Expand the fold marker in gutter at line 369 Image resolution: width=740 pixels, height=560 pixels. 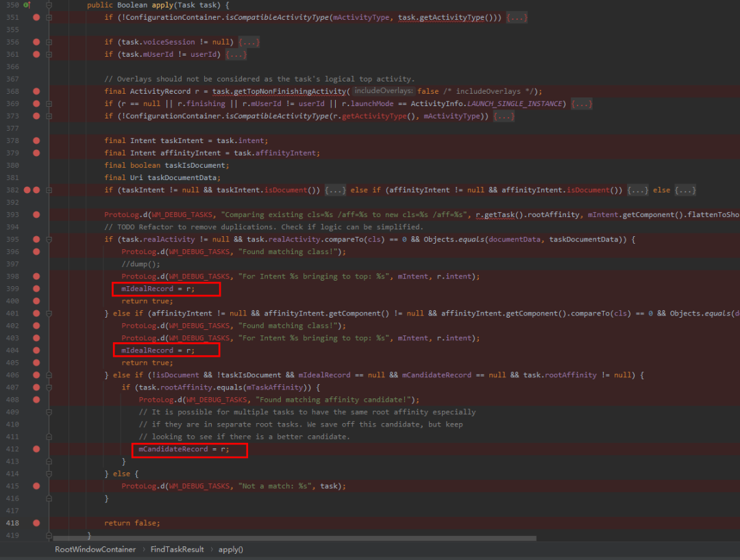(x=49, y=103)
